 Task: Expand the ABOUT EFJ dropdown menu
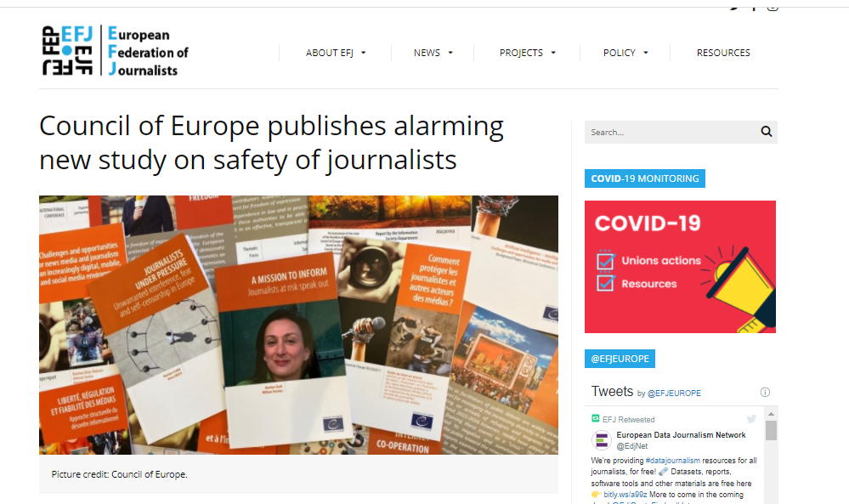[x=336, y=53]
